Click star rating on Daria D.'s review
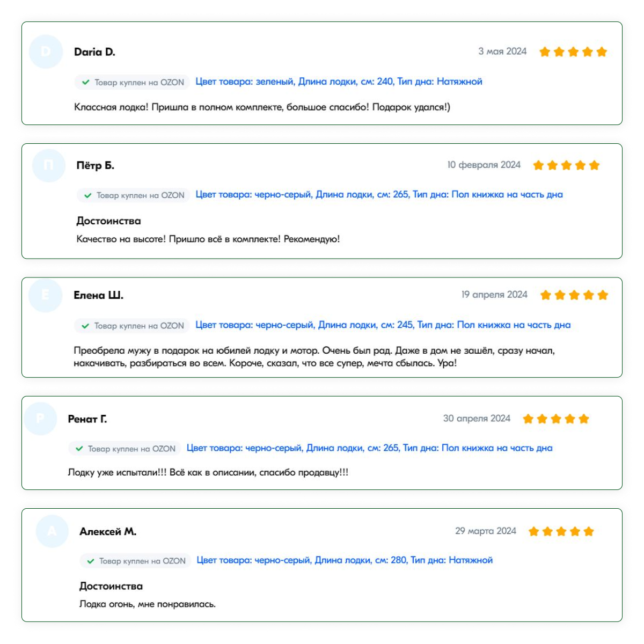Image resolution: width=644 pixels, height=644 pixels. coord(573,52)
